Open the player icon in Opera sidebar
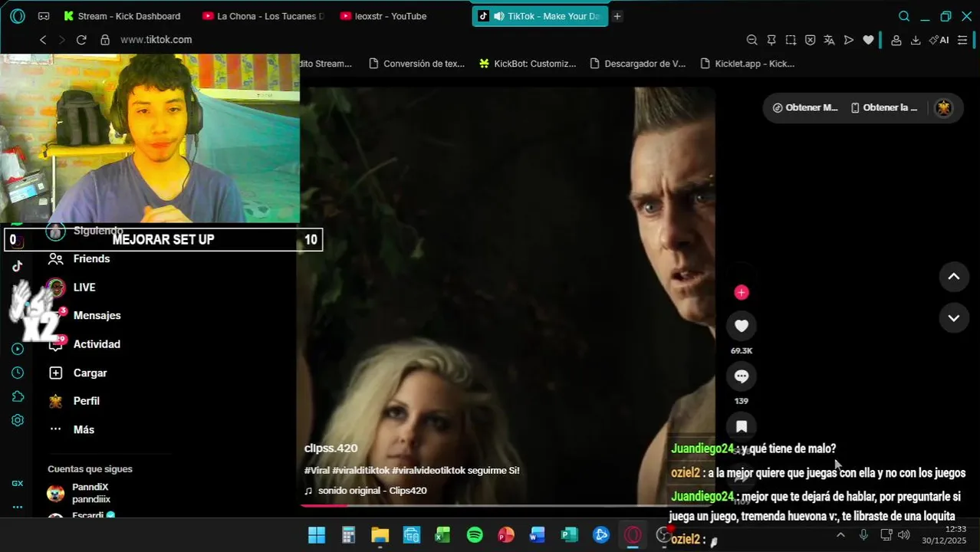Screen dimensions: 980x552 pyautogui.click(x=18, y=349)
